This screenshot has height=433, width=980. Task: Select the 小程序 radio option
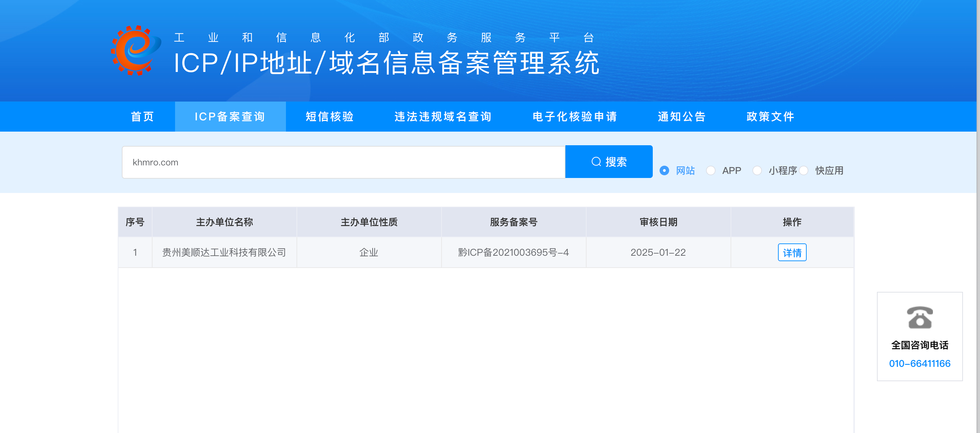click(757, 170)
